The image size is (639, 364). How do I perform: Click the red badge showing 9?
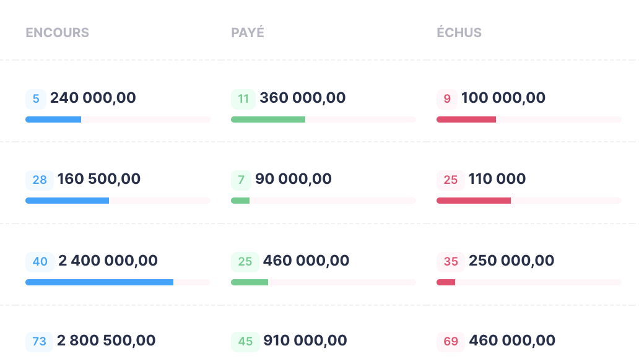coord(447,98)
